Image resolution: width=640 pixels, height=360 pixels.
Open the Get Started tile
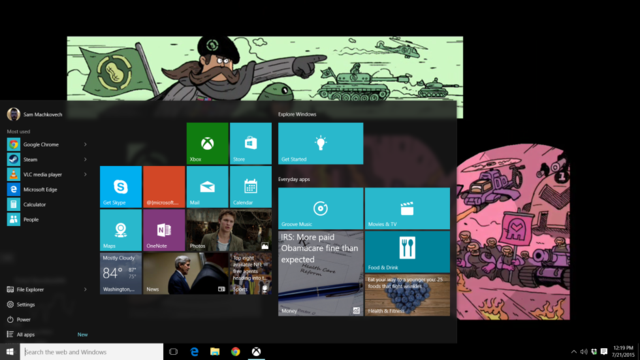coord(320,143)
